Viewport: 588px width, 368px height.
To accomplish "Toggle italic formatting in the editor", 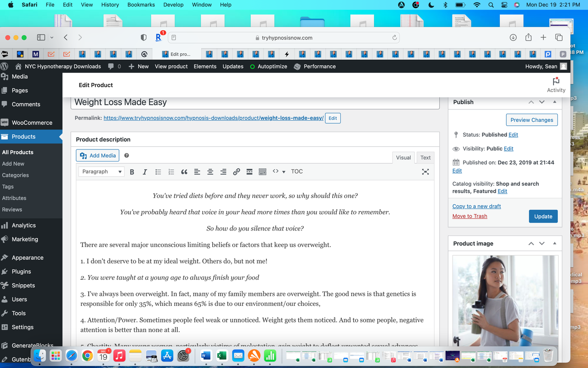I will [145, 172].
